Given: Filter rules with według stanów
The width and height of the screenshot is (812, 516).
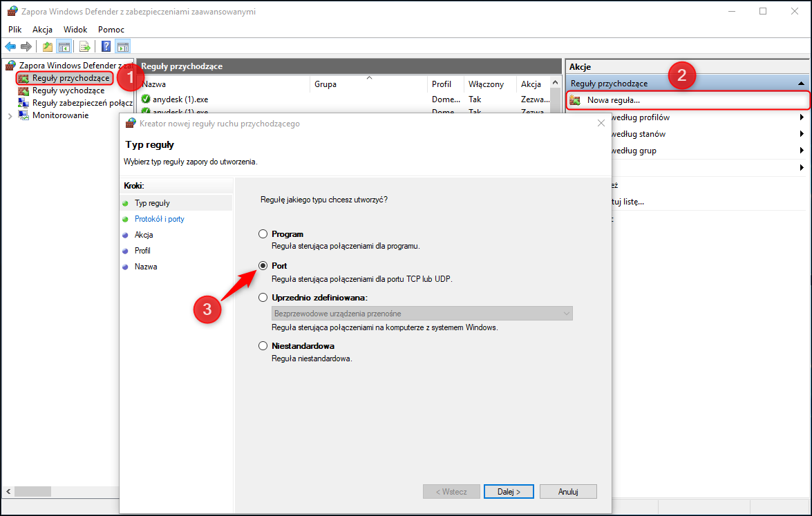Looking at the screenshot, I should point(639,134).
